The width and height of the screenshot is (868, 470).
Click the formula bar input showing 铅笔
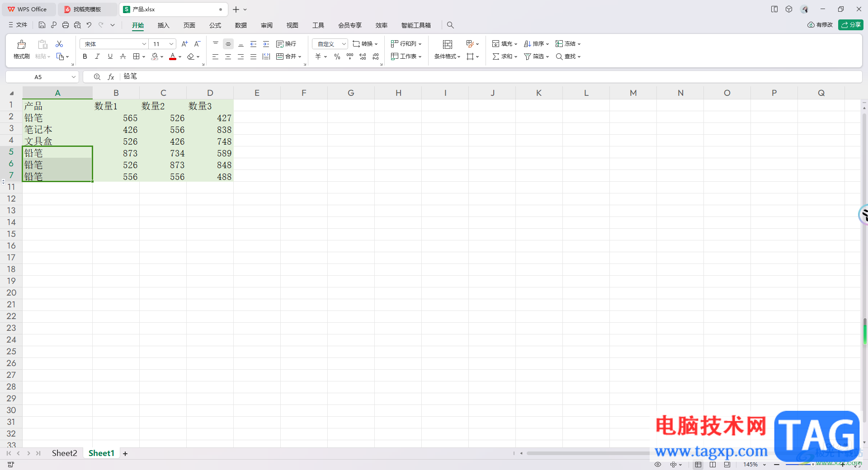[491, 77]
